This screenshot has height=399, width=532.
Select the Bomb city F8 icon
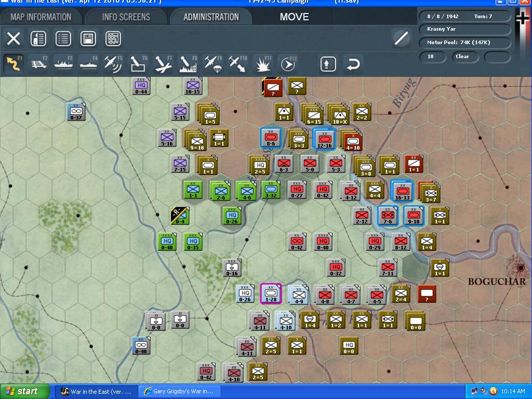(x=188, y=64)
